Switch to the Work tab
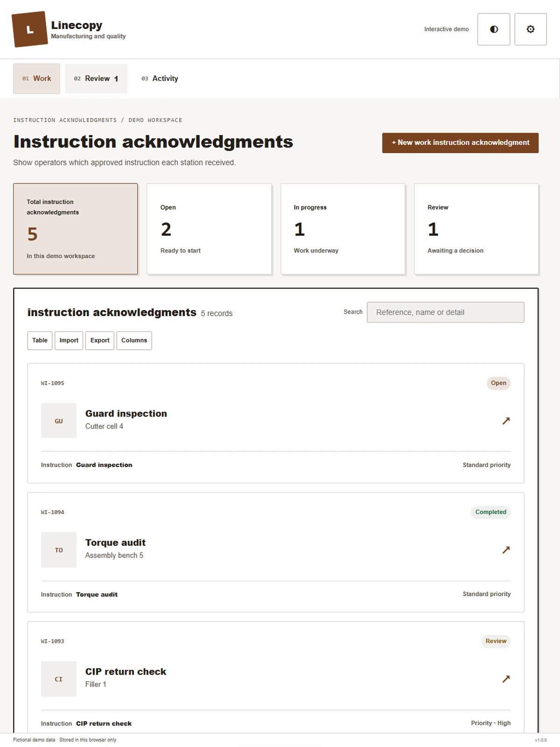The width and height of the screenshot is (560, 747). click(36, 78)
